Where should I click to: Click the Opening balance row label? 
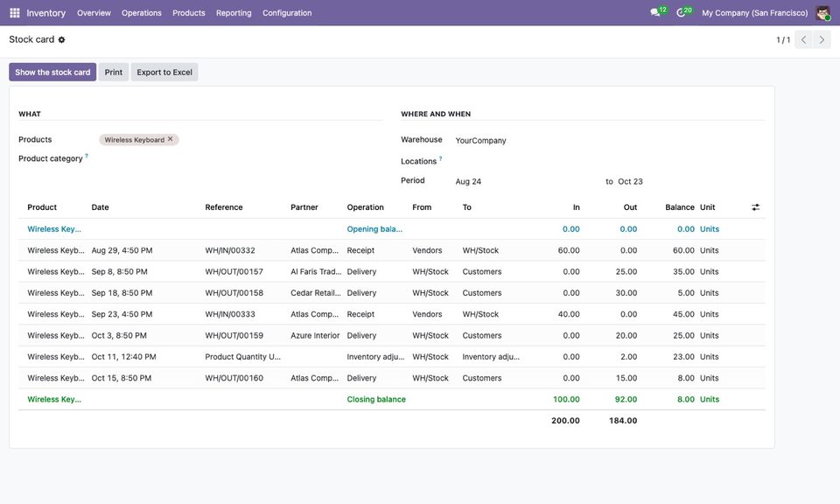[x=374, y=228]
